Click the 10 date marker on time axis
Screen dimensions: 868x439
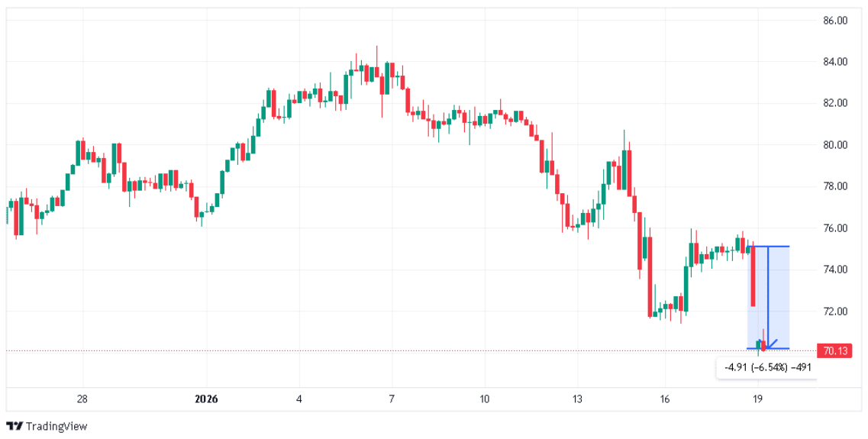[484, 399]
